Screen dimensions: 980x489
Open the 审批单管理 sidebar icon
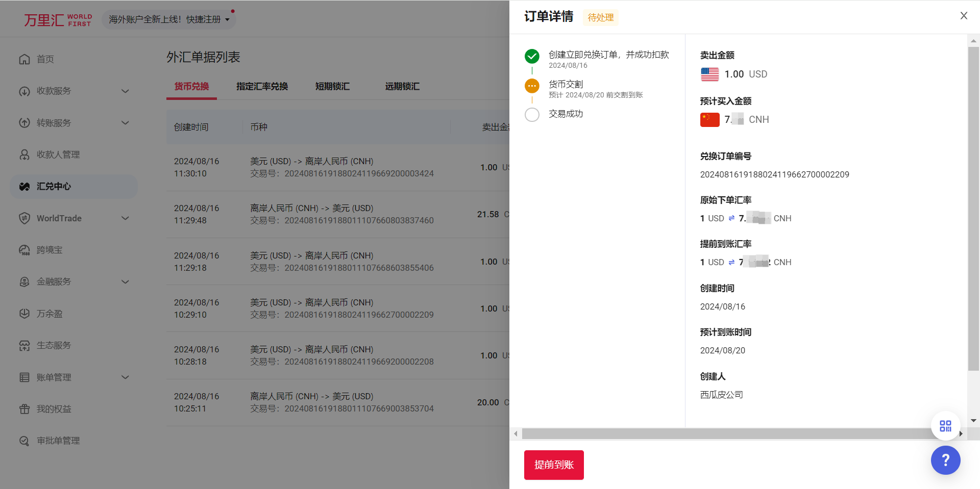click(24, 440)
